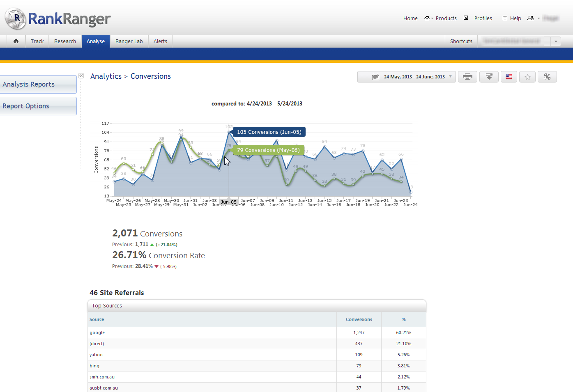Click the US flag language button

pyautogui.click(x=509, y=77)
